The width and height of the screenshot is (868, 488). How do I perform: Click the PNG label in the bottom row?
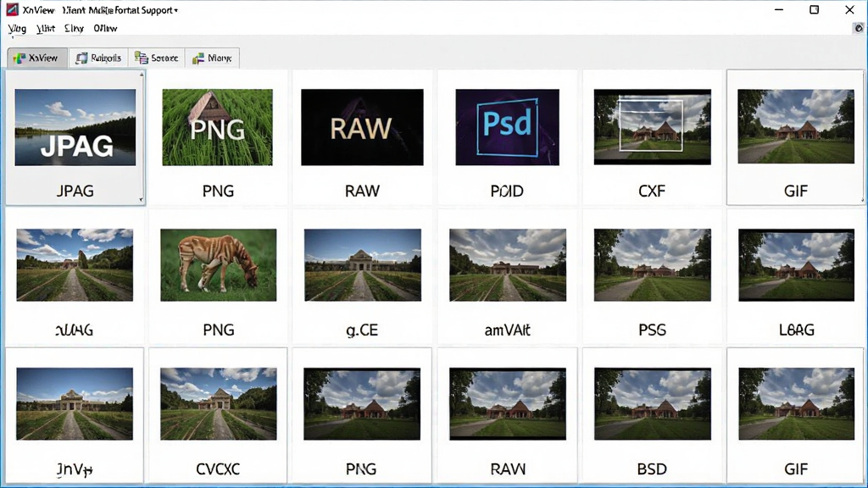click(361, 469)
